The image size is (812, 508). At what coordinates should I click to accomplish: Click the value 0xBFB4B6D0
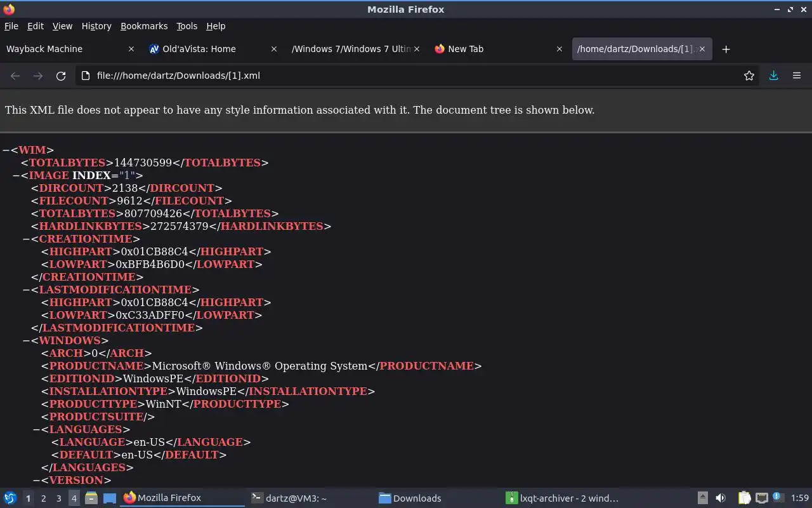(152, 264)
